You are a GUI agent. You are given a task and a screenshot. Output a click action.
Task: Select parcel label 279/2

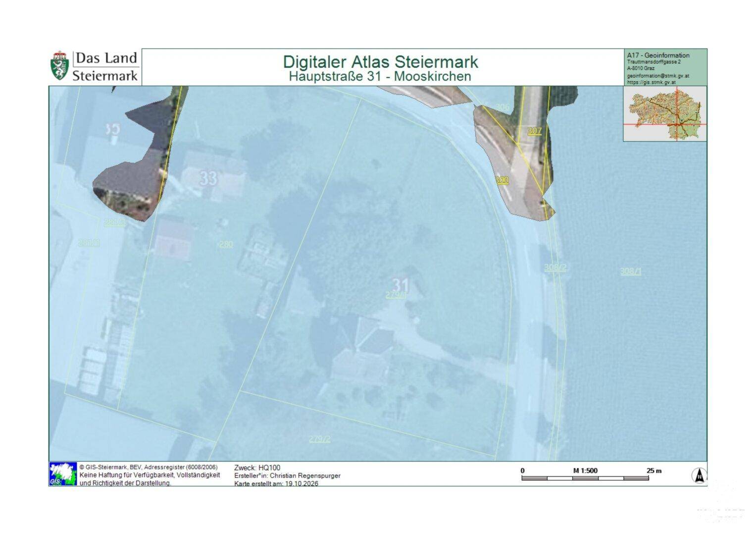[x=319, y=439]
